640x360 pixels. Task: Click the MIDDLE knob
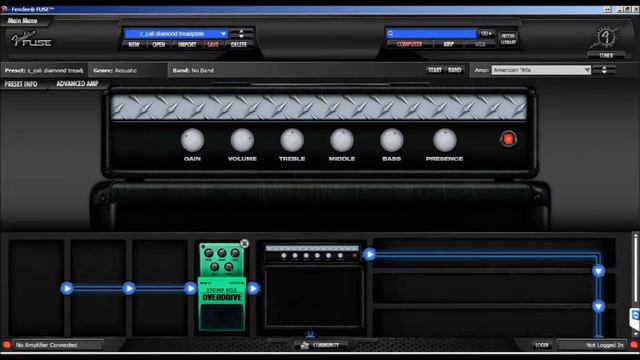coord(342,140)
